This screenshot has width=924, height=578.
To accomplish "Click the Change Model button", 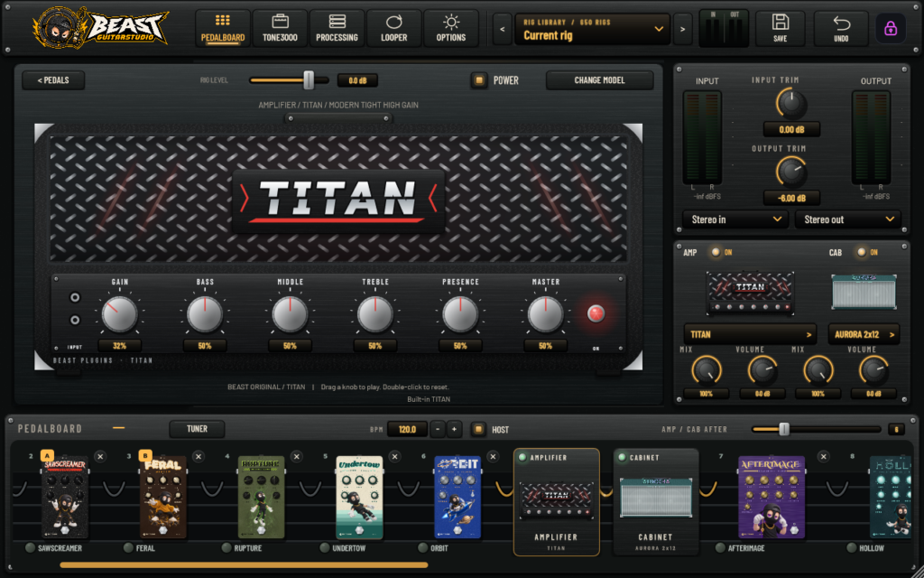I will click(x=599, y=80).
